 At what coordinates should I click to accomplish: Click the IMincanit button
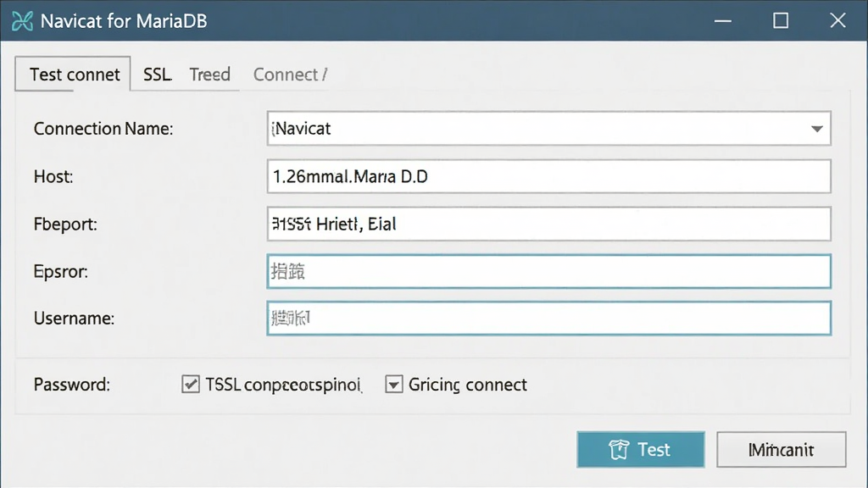point(781,449)
